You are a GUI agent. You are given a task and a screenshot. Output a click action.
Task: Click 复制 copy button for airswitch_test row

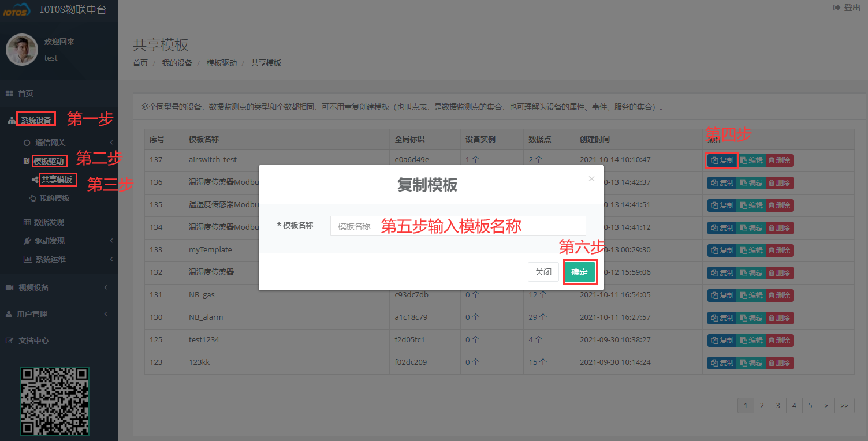(x=721, y=160)
